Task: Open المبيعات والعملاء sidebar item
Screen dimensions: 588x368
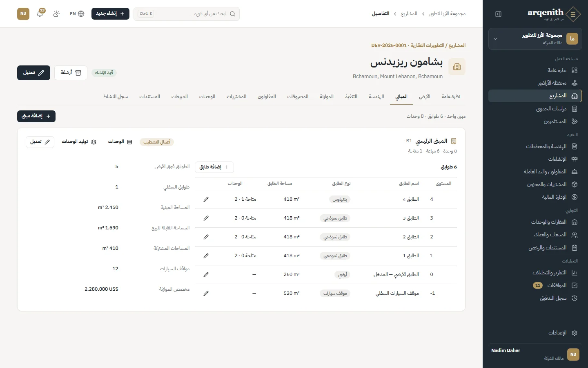Action: tap(535, 235)
